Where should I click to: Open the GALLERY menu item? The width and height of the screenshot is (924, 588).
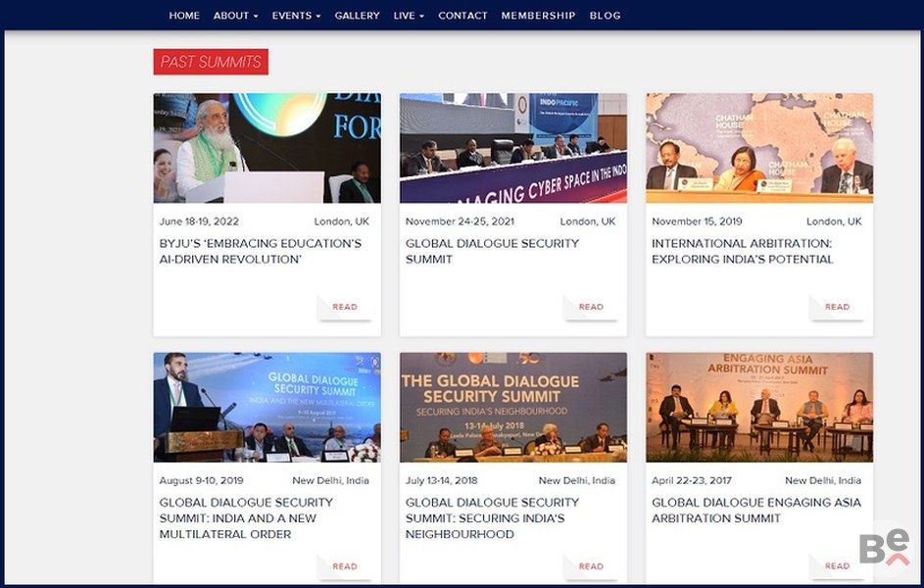click(357, 16)
